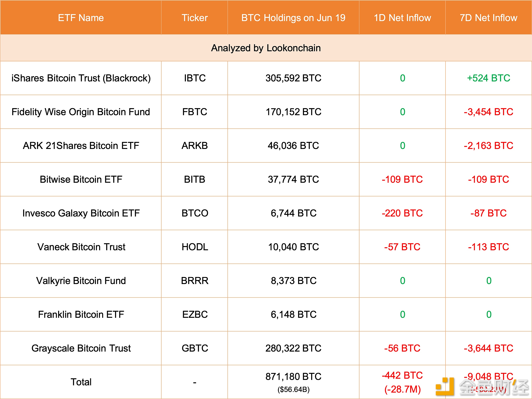Click the -220 BTC 1D inflow value
The image size is (532, 399).
pyautogui.click(x=402, y=213)
